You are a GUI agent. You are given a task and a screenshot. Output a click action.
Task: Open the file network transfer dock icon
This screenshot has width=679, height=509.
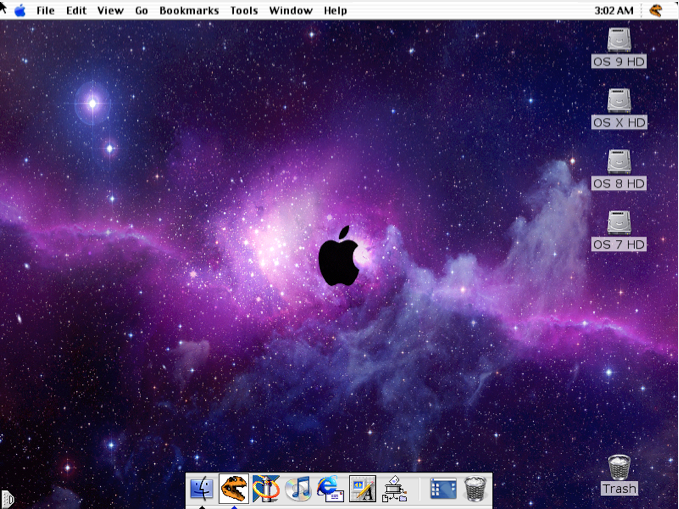(x=394, y=489)
